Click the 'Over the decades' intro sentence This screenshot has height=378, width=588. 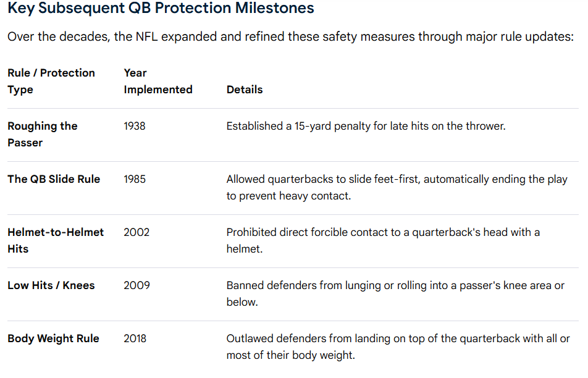[291, 37]
